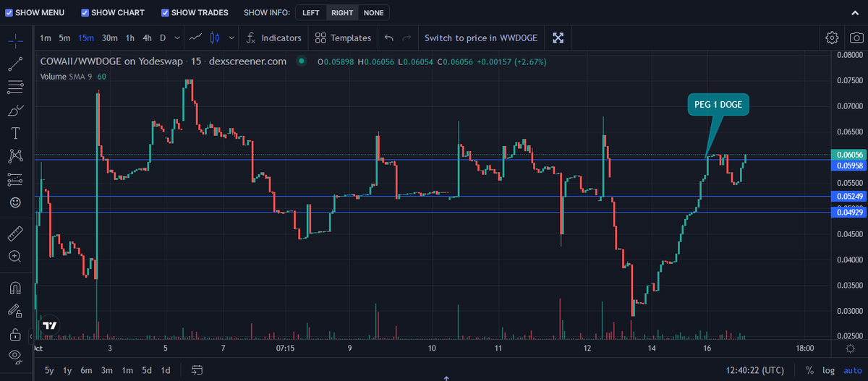Set date range to 5y
Viewport: 868px width, 381px height.
point(49,370)
